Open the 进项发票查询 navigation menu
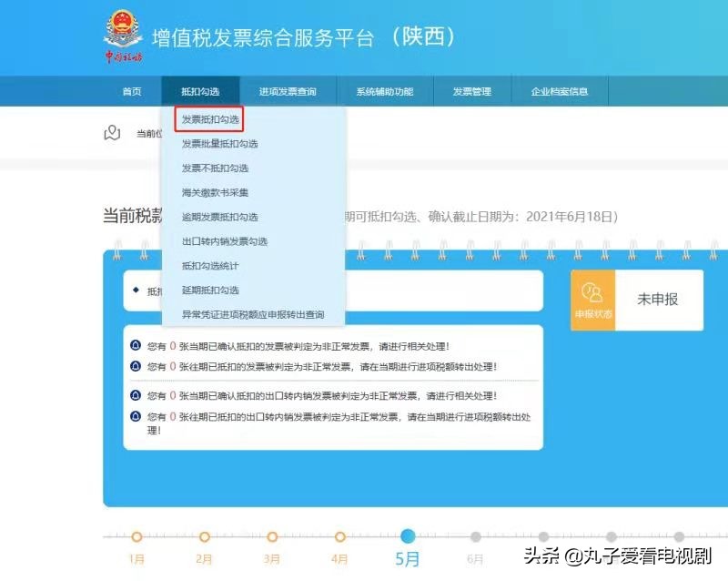 point(288,92)
